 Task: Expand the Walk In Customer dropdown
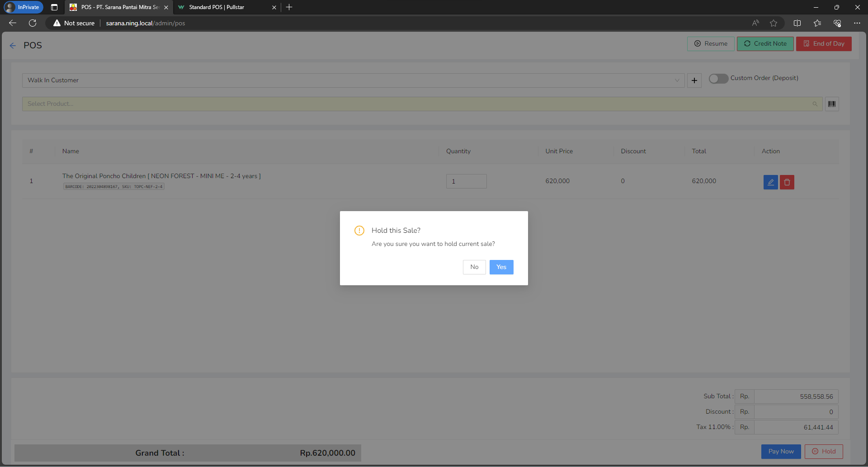[x=353, y=80]
